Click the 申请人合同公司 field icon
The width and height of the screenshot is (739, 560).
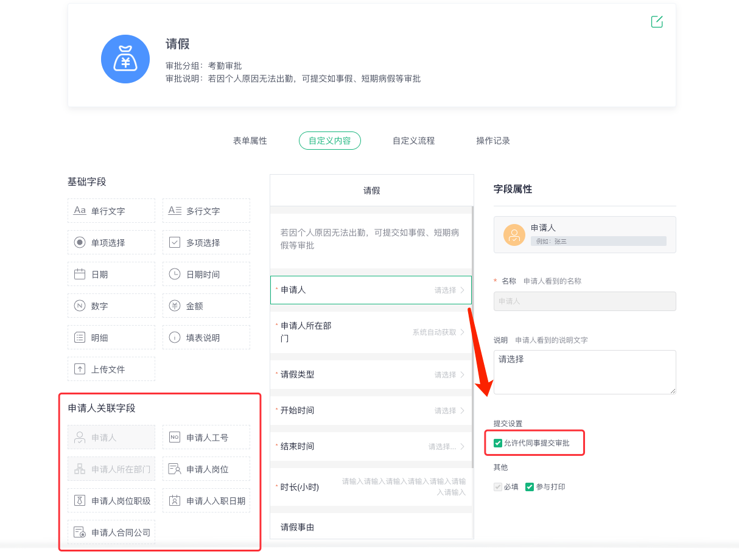pos(80,532)
